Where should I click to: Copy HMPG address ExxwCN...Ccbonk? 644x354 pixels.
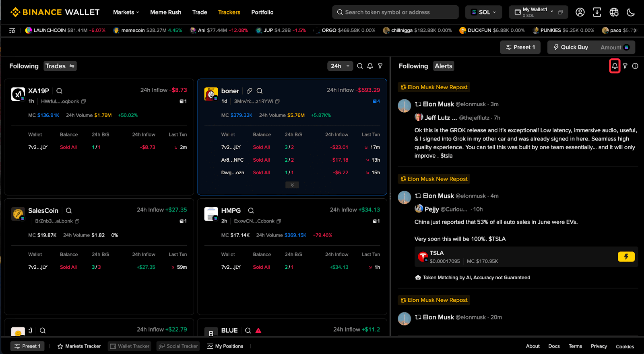click(x=279, y=221)
